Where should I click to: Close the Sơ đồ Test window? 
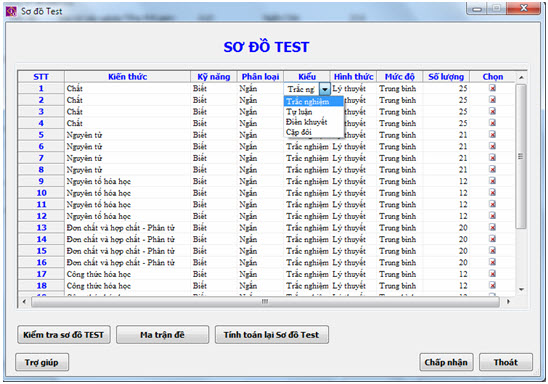click(524, 8)
